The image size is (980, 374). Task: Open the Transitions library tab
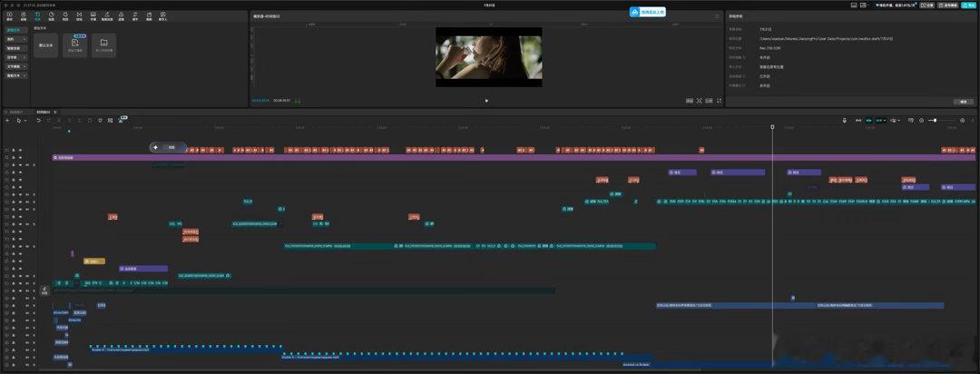pyautogui.click(x=79, y=15)
